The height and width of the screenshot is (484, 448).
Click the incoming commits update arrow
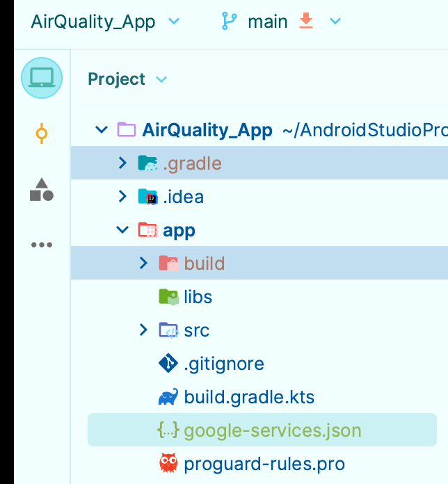306,21
